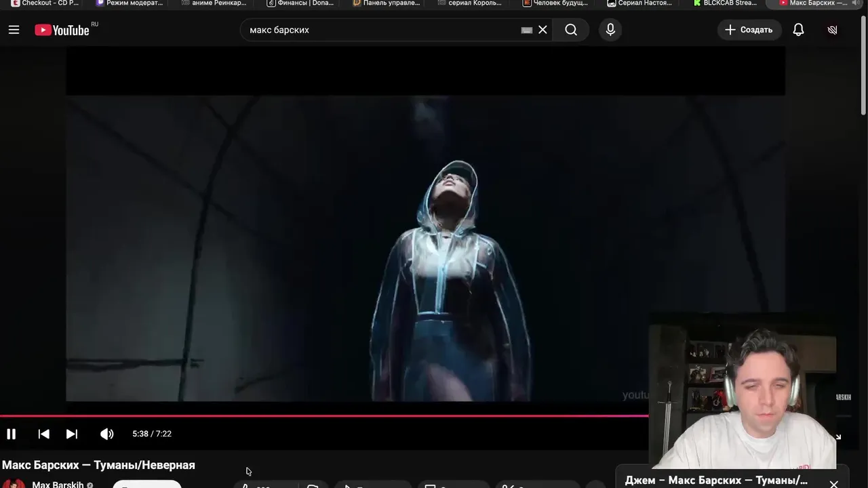Viewport: 868px width, 488px height.
Task: Open the on-screen keyboard icon in search
Action: tap(526, 30)
